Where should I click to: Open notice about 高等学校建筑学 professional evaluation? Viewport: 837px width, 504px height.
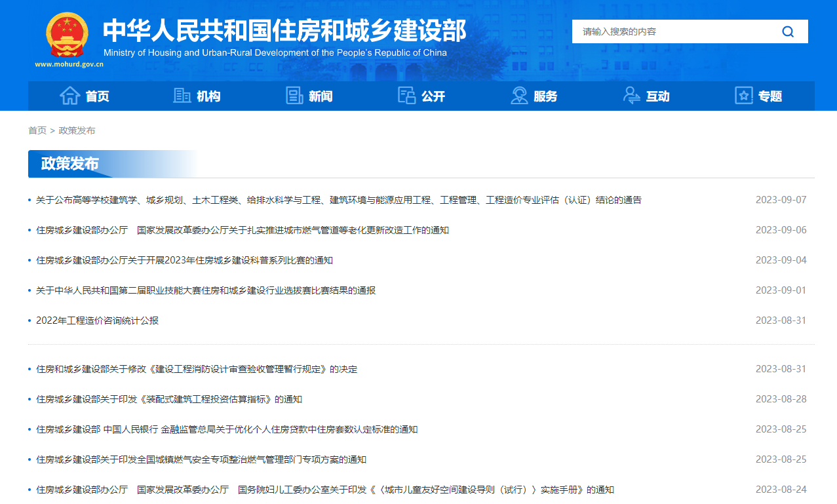(x=339, y=200)
